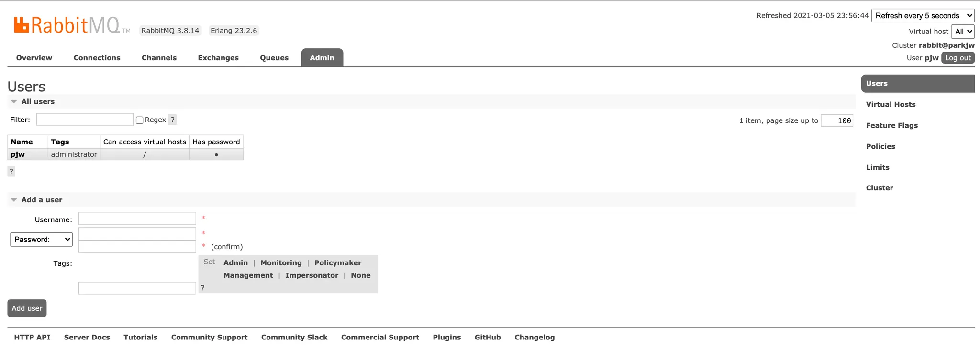Click the Regex filter help question mark
Viewport: 980px width, 350px height.
173,120
